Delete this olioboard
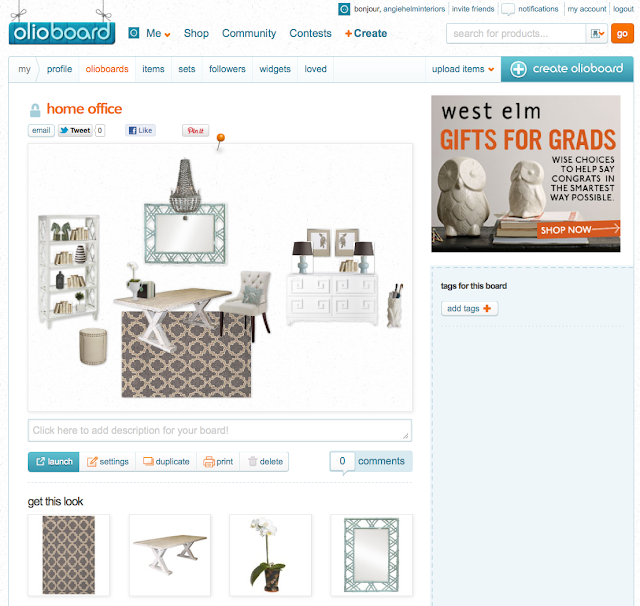The image size is (640, 606). (265, 462)
